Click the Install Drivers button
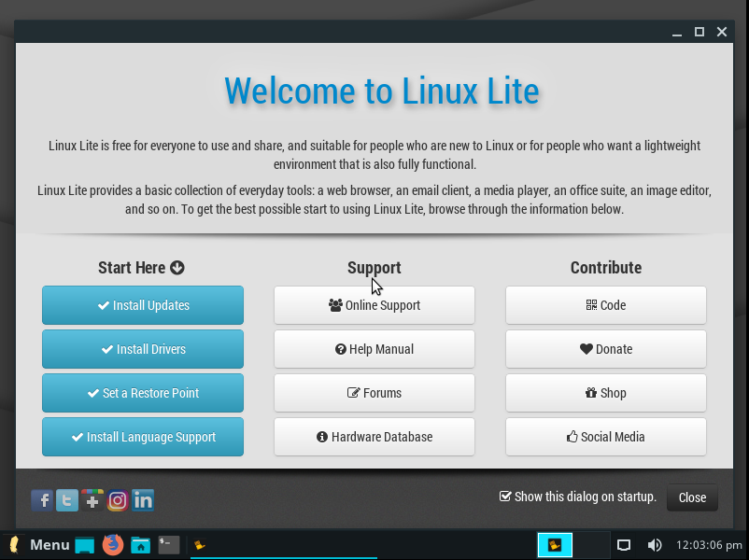This screenshot has width=749, height=560. [x=143, y=349]
